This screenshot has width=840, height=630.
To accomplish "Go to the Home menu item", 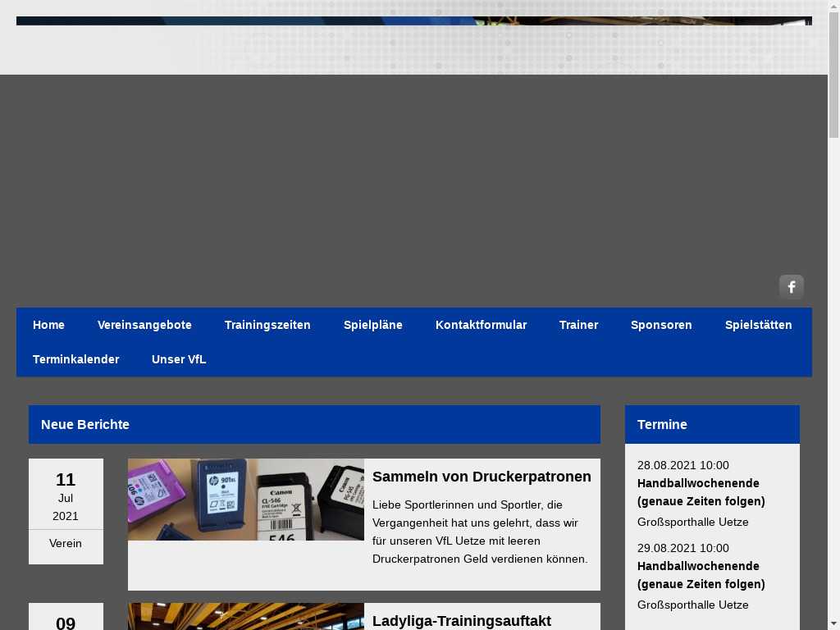I will click(48, 325).
